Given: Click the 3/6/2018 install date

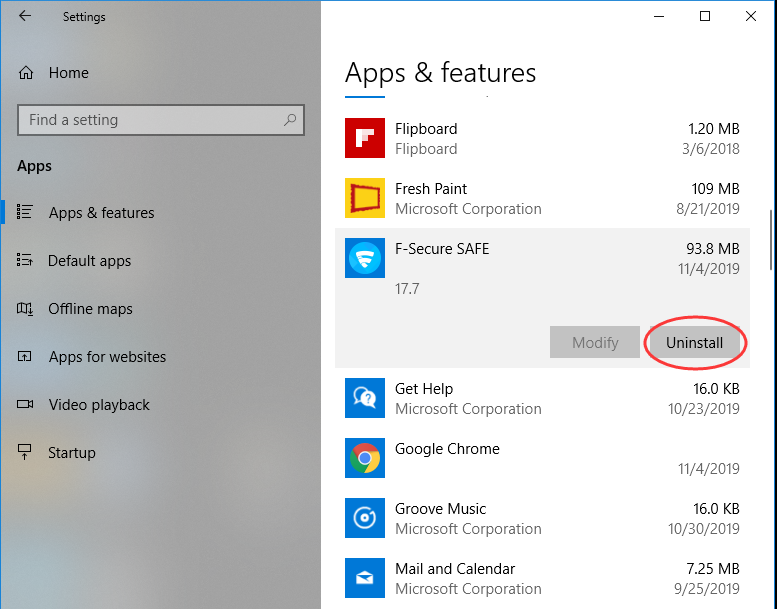Looking at the screenshot, I should coord(711,149).
